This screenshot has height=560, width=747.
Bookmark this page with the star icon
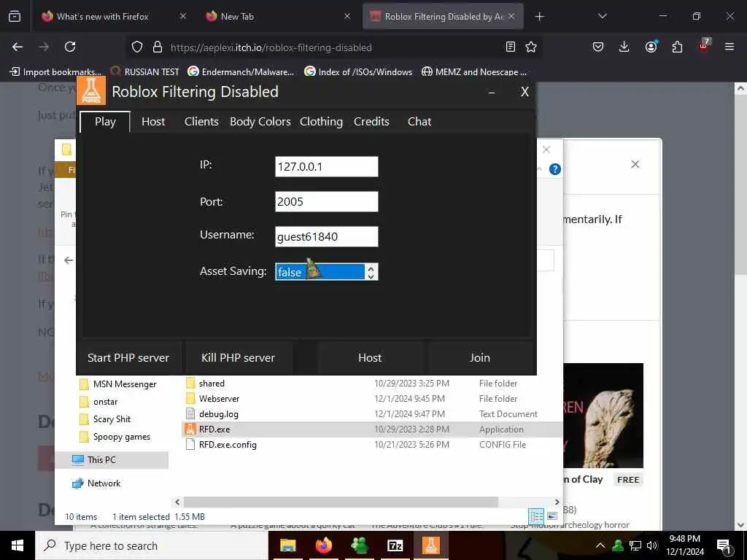coord(531,47)
